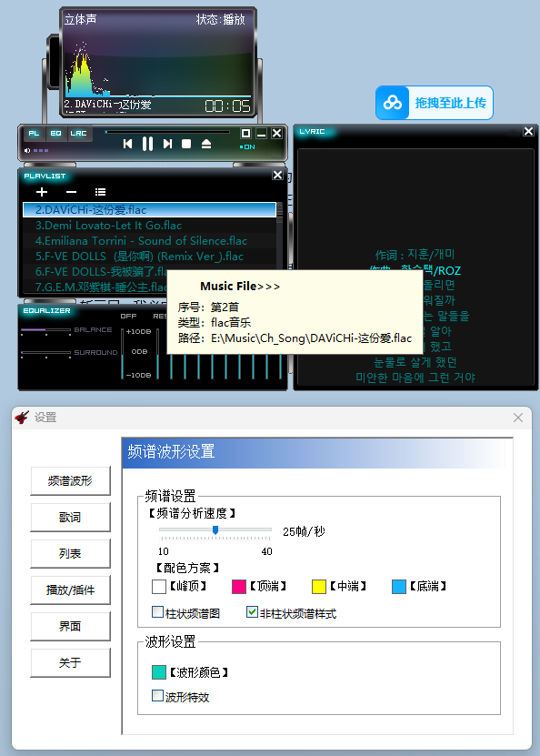540x756 pixels.
Task: Close the main player window
Action: 276,133
